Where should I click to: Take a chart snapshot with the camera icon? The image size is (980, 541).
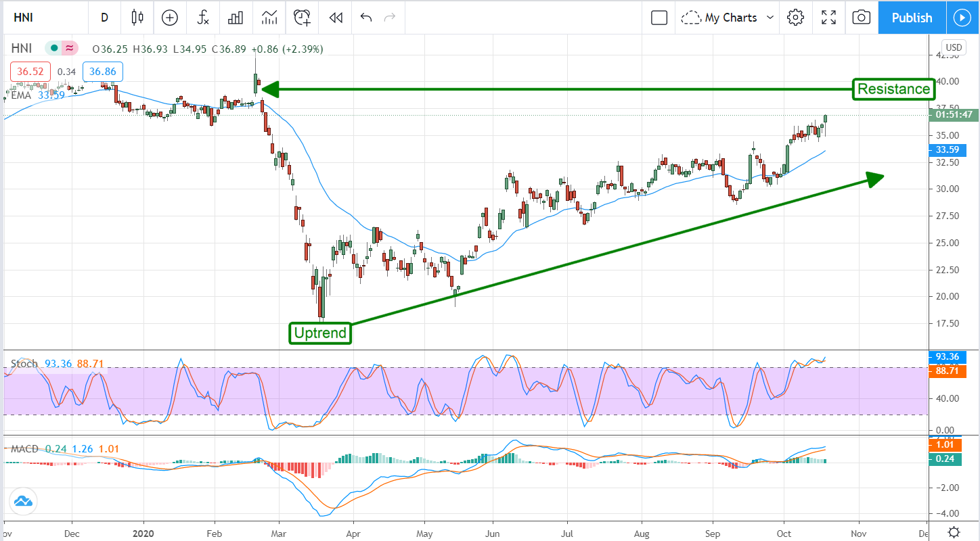pyautogui.click(x=861, y=18)
